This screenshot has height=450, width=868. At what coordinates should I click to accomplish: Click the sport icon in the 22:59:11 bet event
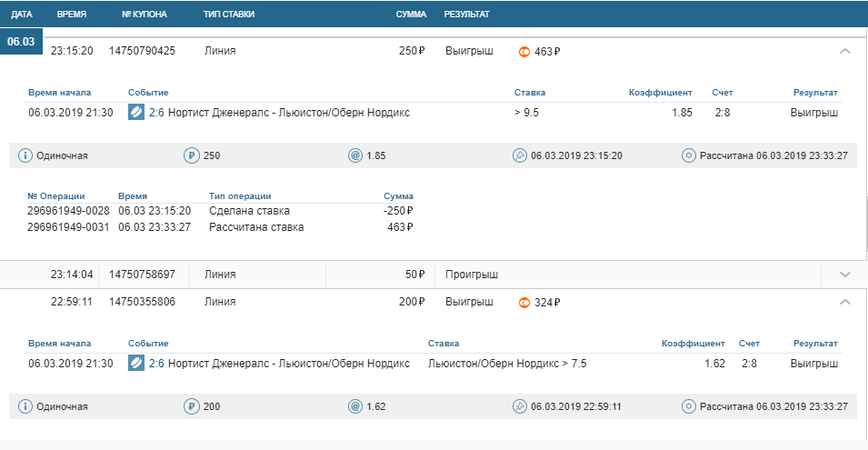tap(136, 364)
